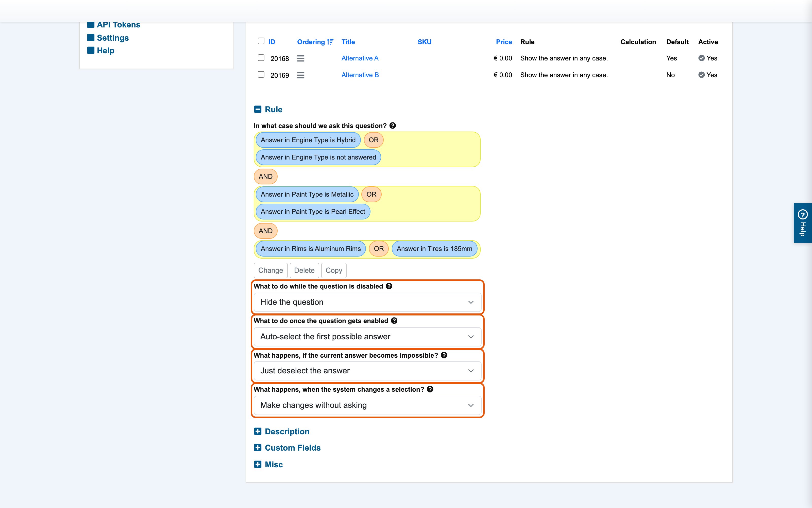Click the Active checkmark icon for Alternative A

pyautogui.click(x=701, y=58)
